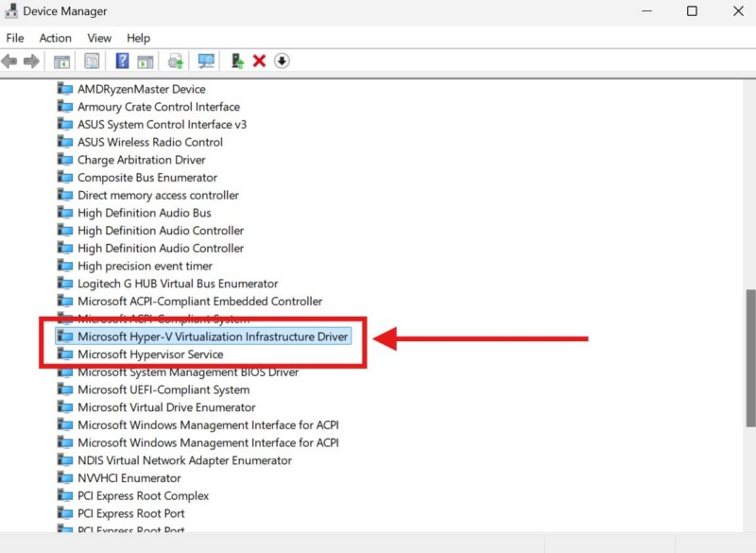Select the Microsoft Hypervisor Service device

click(150, 354)
